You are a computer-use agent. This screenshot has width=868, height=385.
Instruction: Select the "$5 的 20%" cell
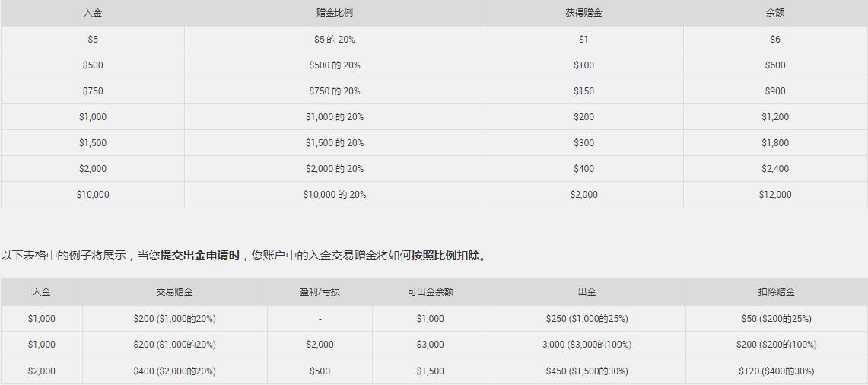[x=334, y=40]
